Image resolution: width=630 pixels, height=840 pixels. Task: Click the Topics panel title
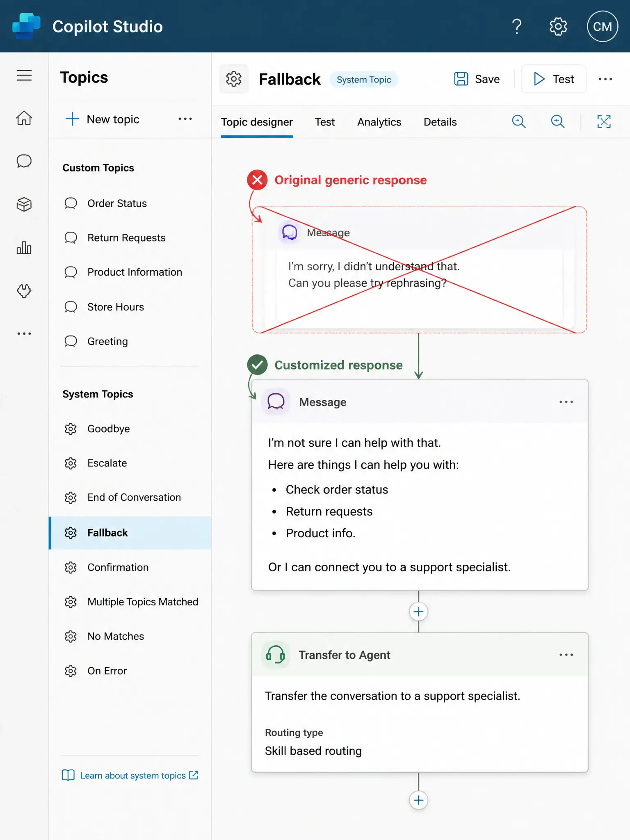coord(84,78)
